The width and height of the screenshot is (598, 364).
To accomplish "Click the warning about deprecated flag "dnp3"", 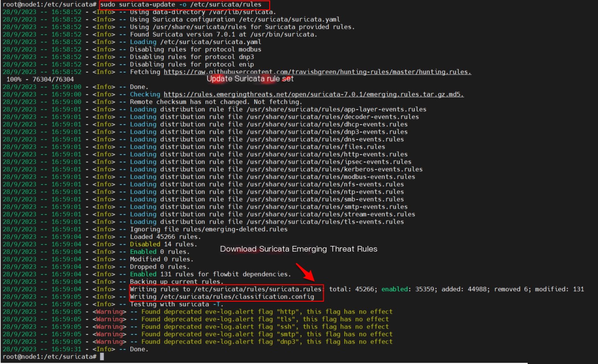I will [x=267, y=342].
